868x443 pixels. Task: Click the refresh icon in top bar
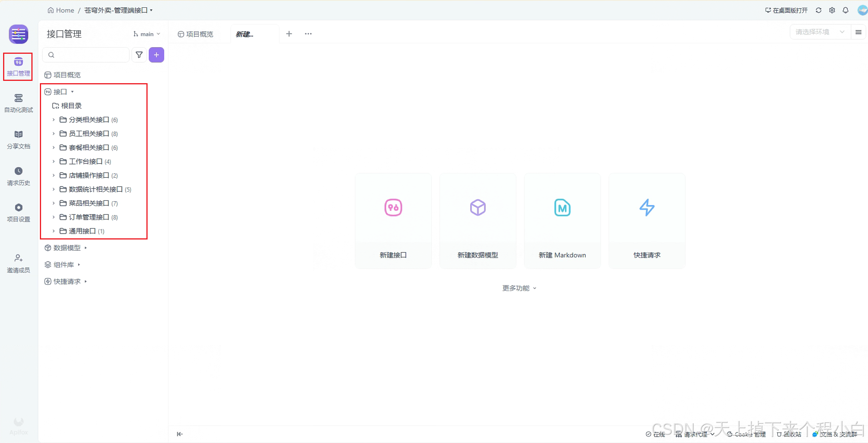[818, 10]
